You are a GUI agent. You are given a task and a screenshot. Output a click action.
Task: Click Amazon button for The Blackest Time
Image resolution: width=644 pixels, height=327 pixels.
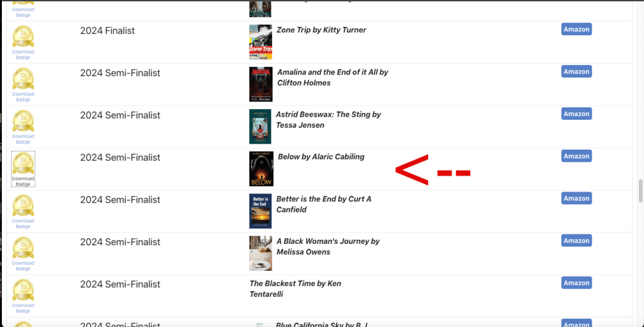point(576,283)
